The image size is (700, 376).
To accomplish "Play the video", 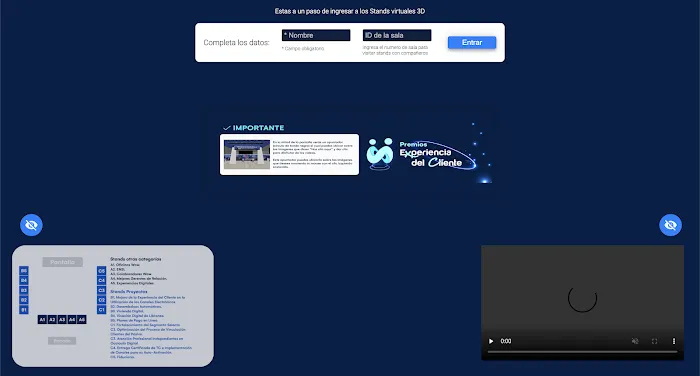I will pos(491,341).
